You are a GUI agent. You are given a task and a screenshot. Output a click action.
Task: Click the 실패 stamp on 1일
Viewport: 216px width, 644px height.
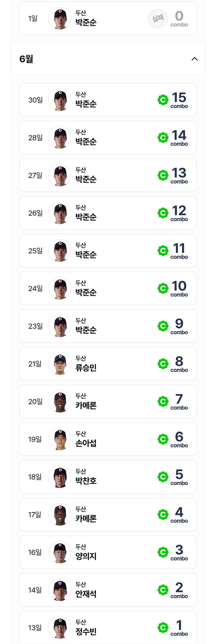coord(158,18)
